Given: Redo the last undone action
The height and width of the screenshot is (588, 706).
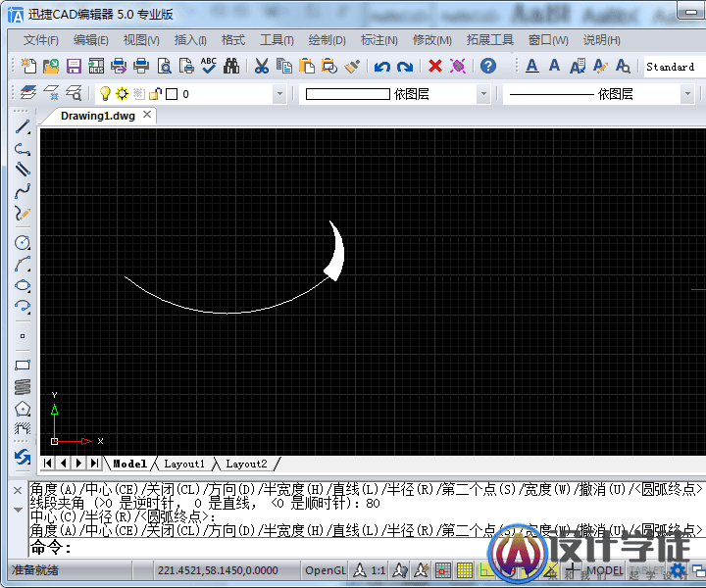Looking at the screenshot, I should (x=405, y=67).
